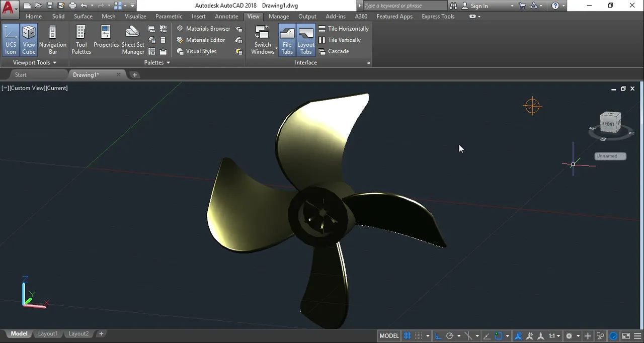This screenshot has width=644, height=343.
Task: Click the Save disk icon
Action: 50,6
